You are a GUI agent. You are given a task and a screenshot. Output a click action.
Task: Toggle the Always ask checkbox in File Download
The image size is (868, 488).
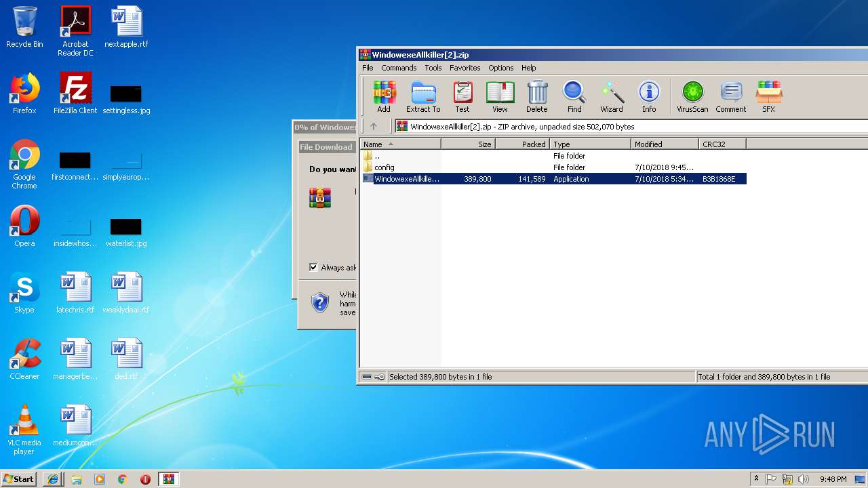[x=313, y=267]
